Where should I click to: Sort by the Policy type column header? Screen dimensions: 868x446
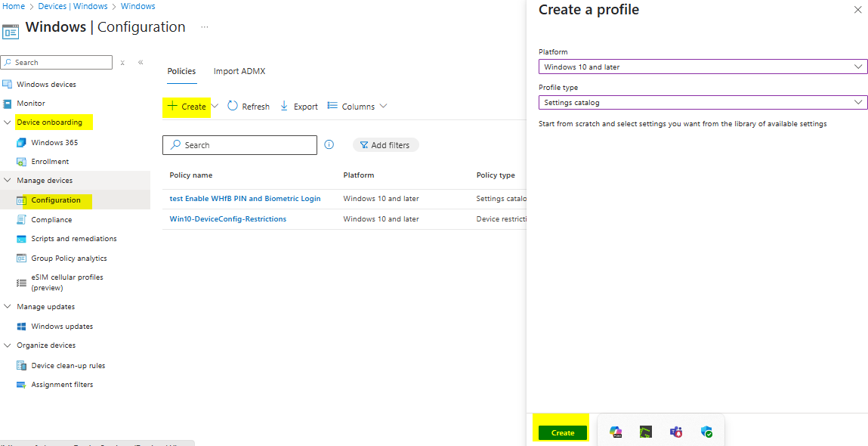click(x=496, y=175)
